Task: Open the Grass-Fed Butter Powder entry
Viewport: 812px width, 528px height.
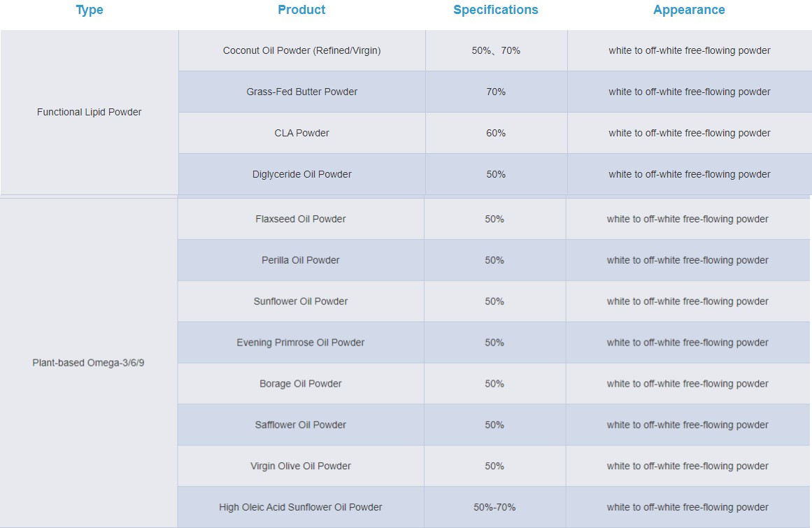Action: pyautogui.click(x=302, y=92)
